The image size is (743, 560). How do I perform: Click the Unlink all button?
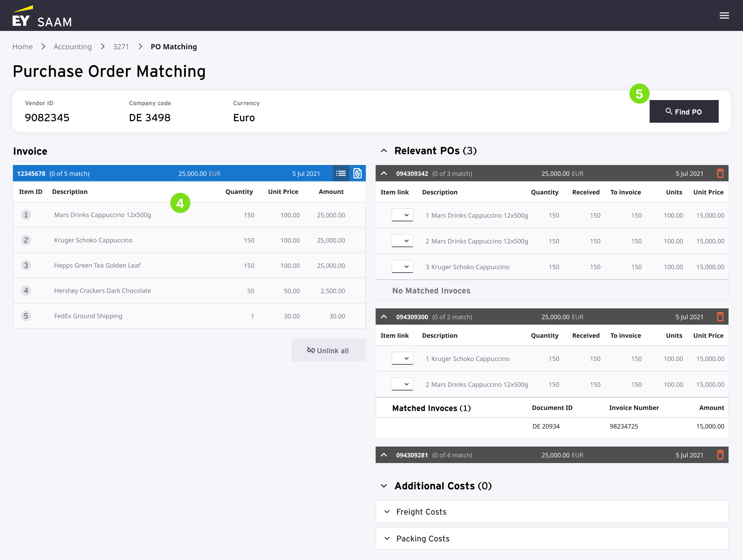pos(328,350)
